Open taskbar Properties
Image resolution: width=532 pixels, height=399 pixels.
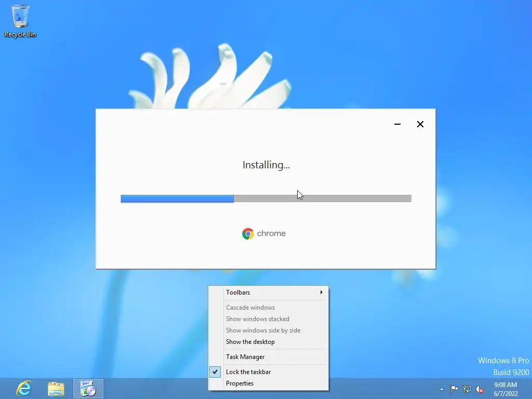pyautogui.click(x=269, y=383)
